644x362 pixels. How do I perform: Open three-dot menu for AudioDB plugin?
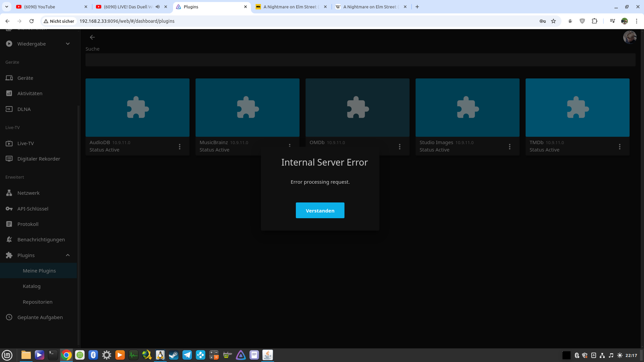(180, 146)
